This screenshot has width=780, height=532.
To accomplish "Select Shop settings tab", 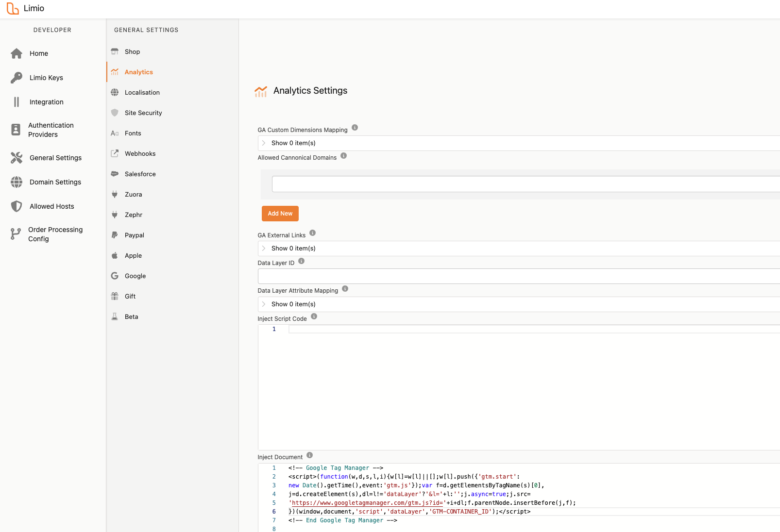I will (132, 51).
